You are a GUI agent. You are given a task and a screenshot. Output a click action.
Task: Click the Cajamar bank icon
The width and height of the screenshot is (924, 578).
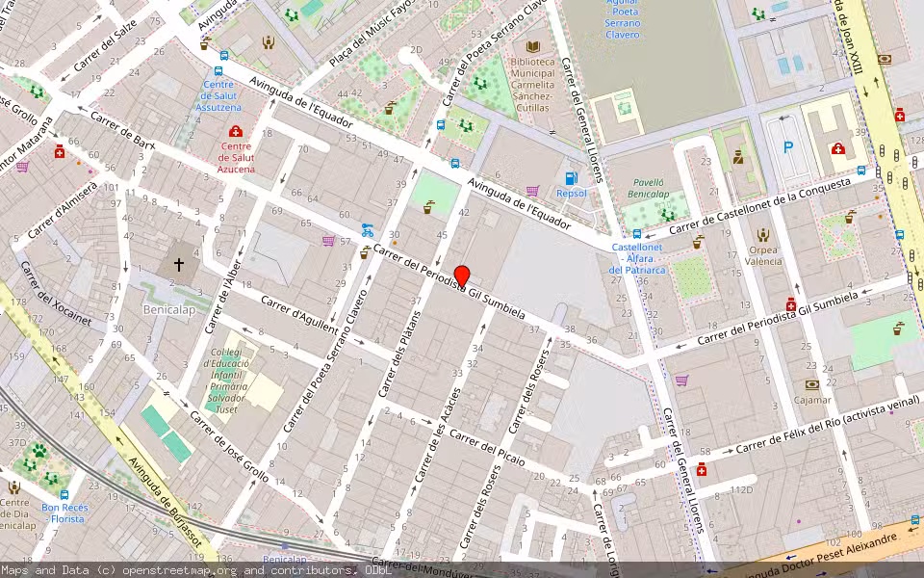(812, 385)
